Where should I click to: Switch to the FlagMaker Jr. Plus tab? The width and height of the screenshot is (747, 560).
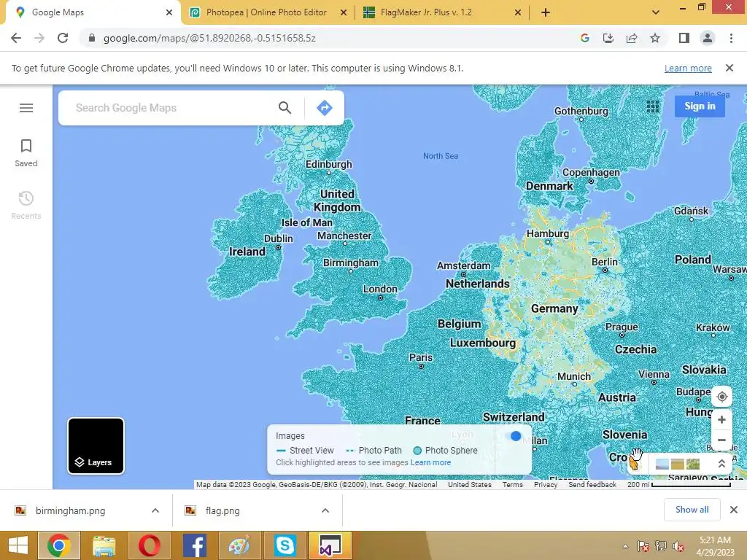tap(425, 12)
